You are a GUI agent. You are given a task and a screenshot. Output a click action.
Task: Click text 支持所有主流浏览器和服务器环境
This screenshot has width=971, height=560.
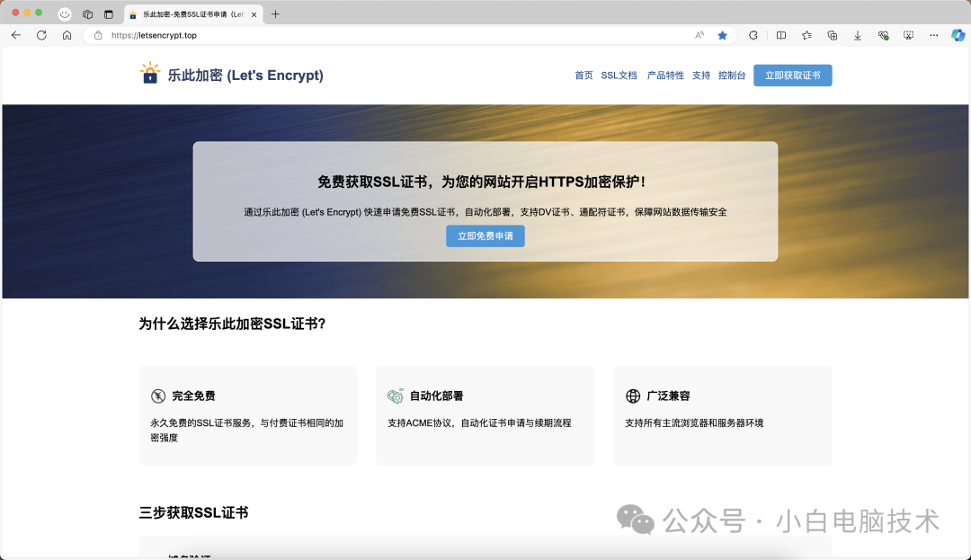[x=694, y=423]
